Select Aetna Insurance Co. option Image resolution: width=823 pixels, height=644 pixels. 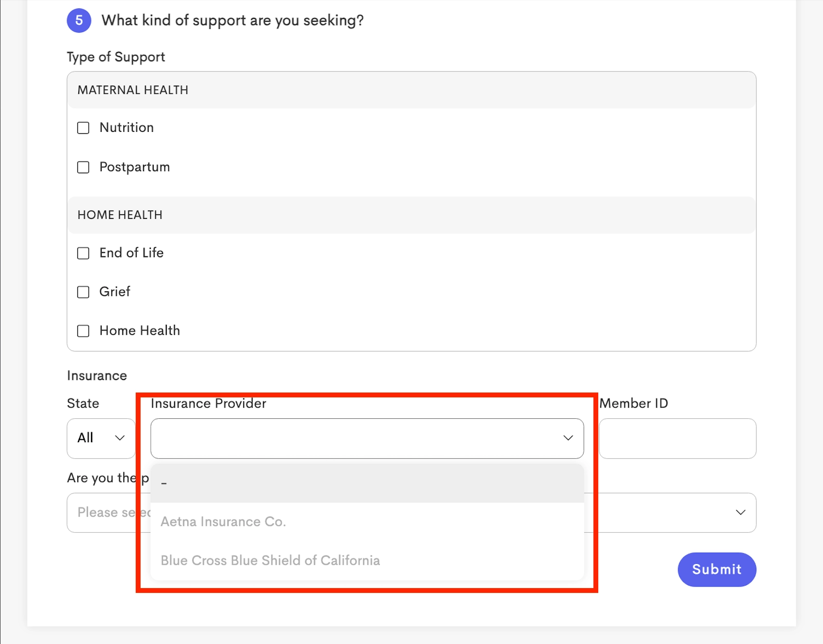pyautogui.click(x=367, y=522)
